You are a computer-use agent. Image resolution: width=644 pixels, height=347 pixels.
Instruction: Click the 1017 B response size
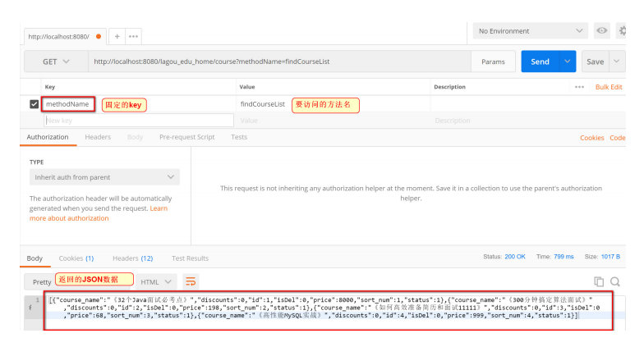[611, 256]
